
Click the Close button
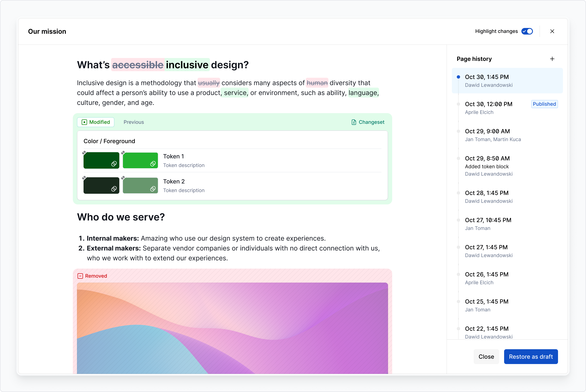486,356
